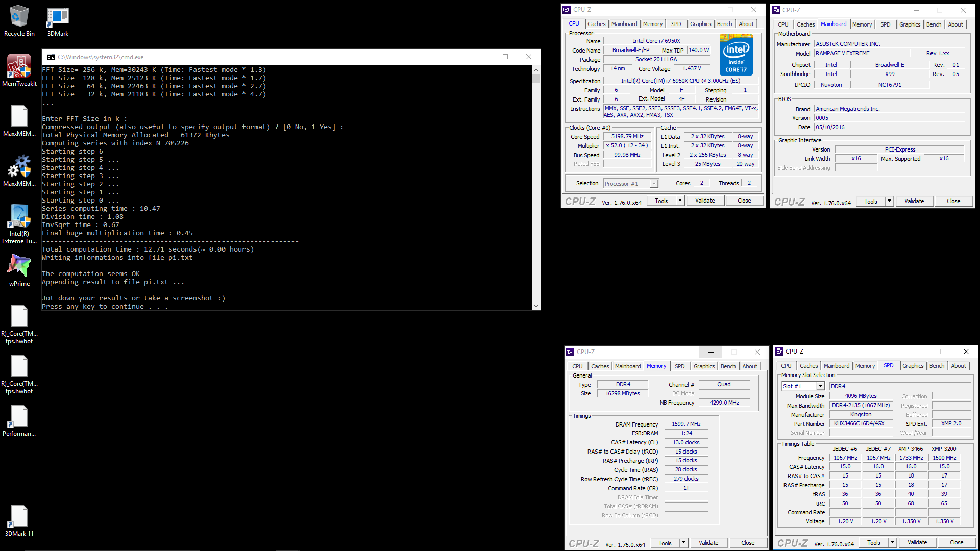This screenshot has width=980, height=551.
Task: Click the RAMPAGE V EXTREME model field
Action: coord(862,54)
